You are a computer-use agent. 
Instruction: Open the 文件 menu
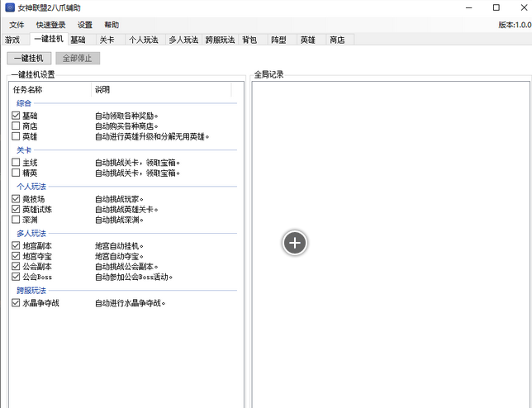pyautogui.click(x=17, y=26)
